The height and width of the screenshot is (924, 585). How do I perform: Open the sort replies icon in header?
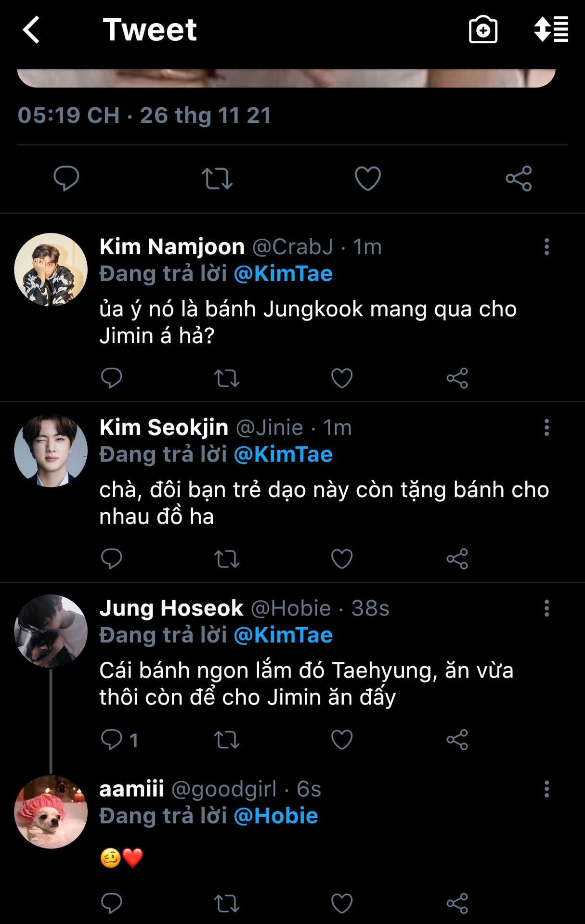tap(551, 30)
